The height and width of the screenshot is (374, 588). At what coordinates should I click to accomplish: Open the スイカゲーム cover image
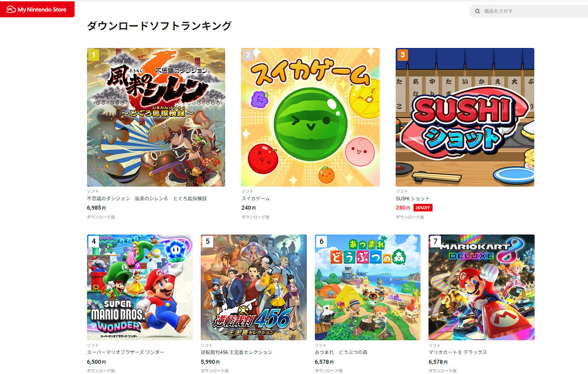[310, 117]
